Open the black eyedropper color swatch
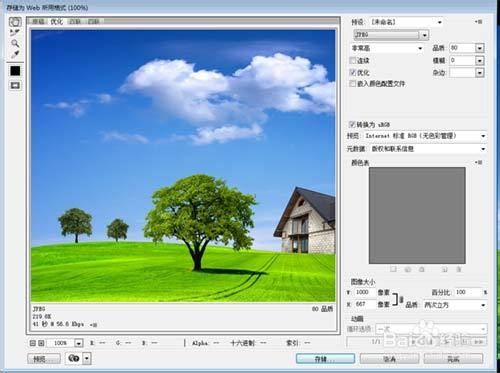 pos(15,71)
